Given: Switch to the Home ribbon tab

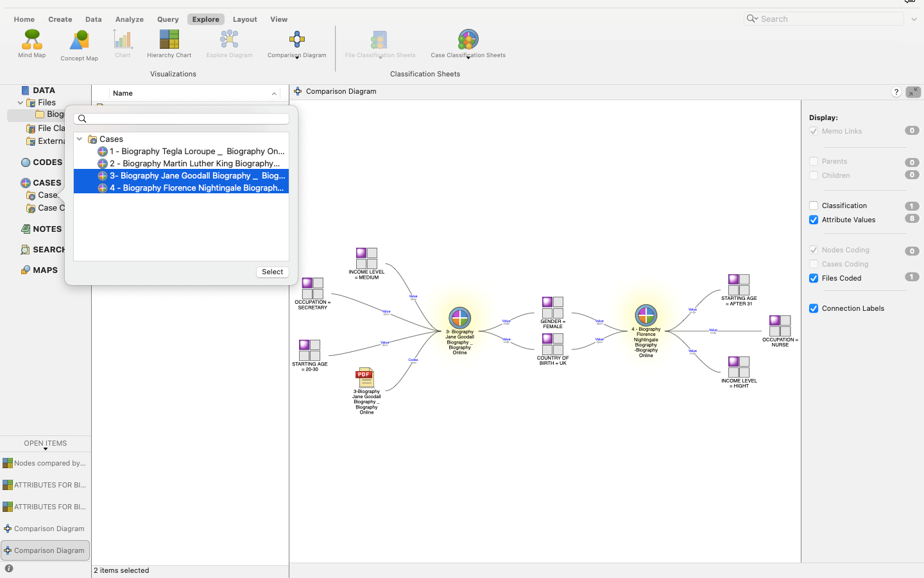Looking at the screenshot, I should click(x=24, y=19).
